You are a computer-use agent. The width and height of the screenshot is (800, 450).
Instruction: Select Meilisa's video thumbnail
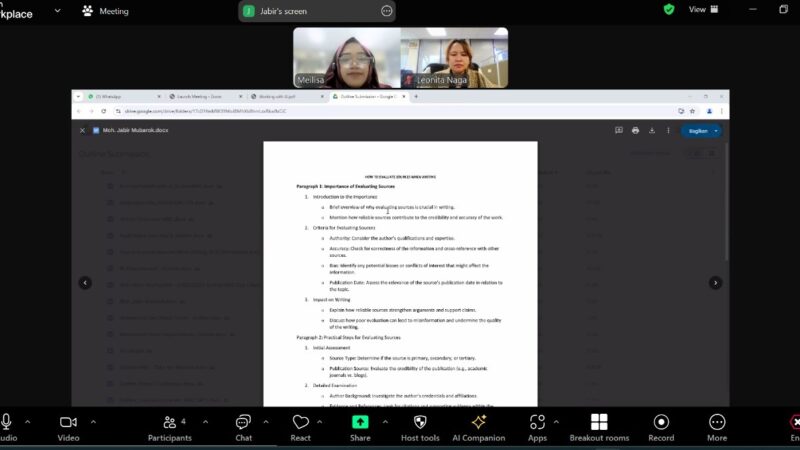click(346, 57)
